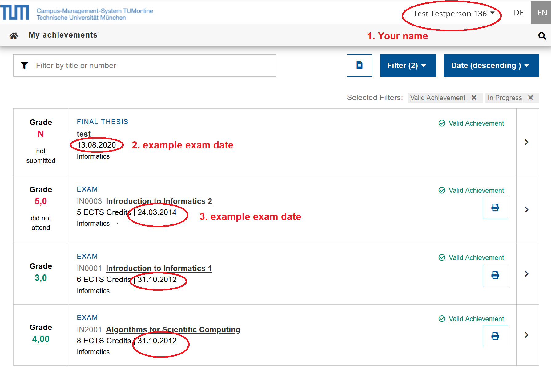551x392 pixels.
Task: Open the Algorithms for Scientific Computing link
Action: (173, 329)
